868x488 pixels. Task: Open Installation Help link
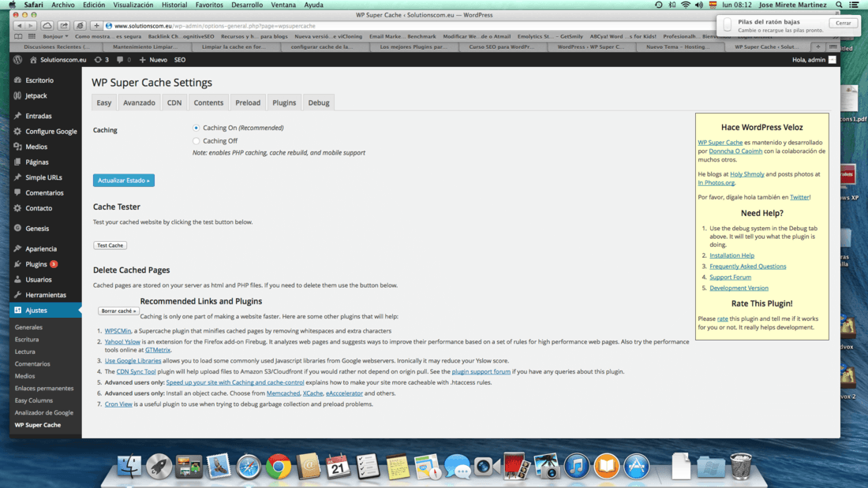[731, 255]
